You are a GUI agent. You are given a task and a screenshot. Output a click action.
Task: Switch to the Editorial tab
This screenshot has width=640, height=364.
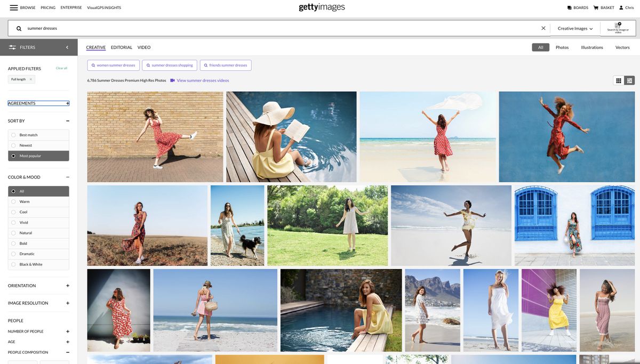coord(121,46)
